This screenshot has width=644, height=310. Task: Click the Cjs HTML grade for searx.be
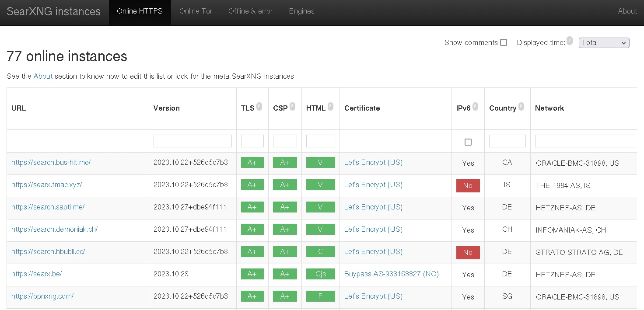click(x=320, y=274)
